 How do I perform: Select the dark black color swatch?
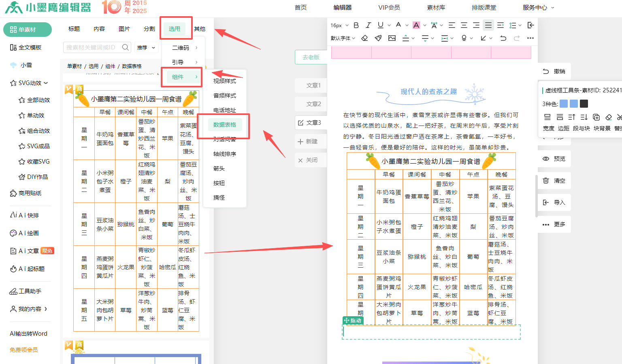point(584,104)
